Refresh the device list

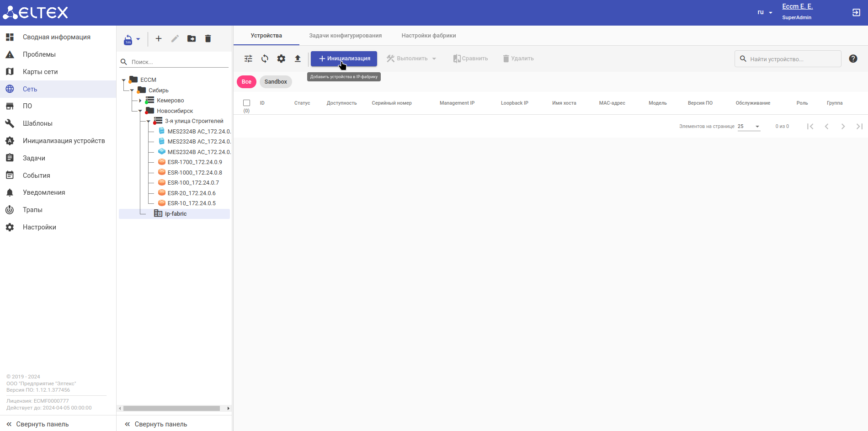point(265,59)
